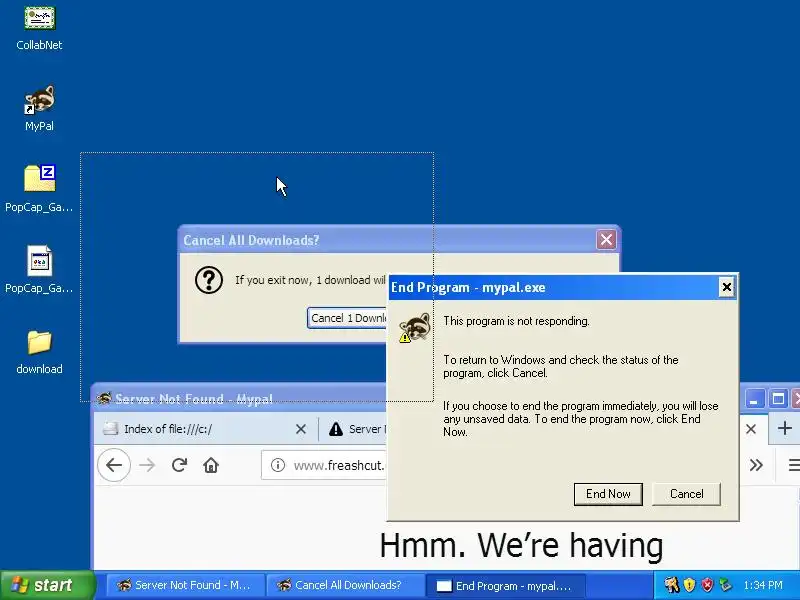The width and height of the screenshot is (800, 600).
Task: Close the End Program dialog
Action: click(727, 287)
